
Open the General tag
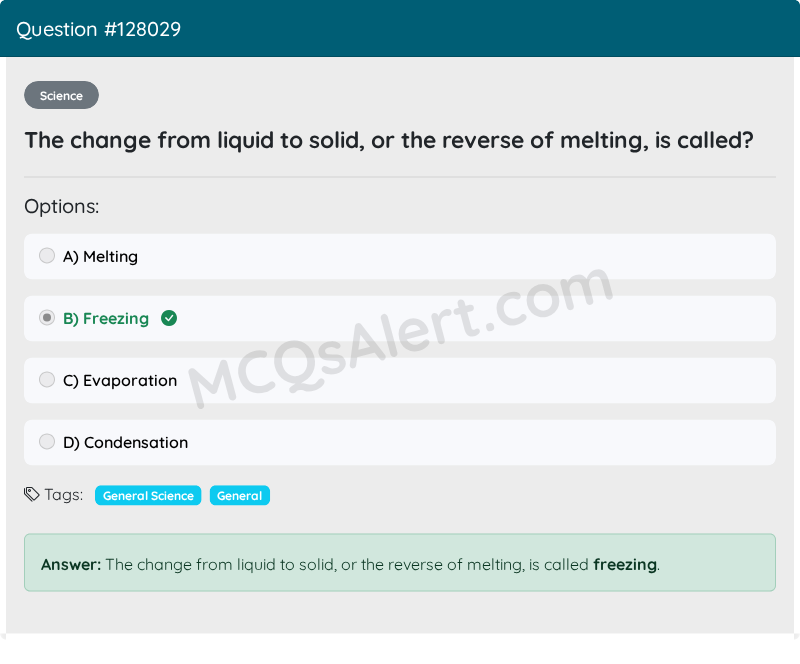click(239, 496)
